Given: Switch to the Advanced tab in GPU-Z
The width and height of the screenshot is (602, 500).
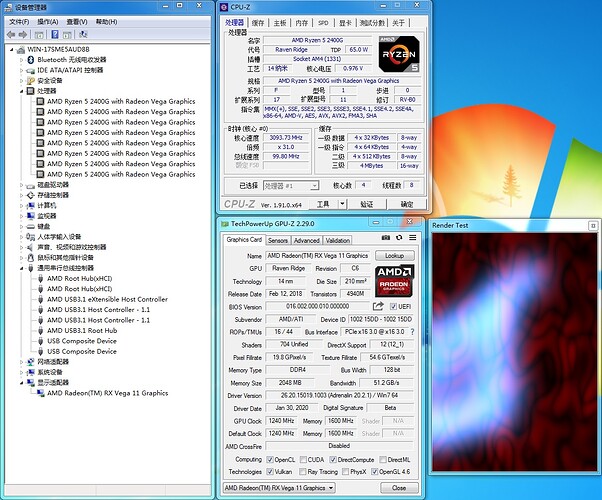Looking at the screenshot, I should point(307,240).
